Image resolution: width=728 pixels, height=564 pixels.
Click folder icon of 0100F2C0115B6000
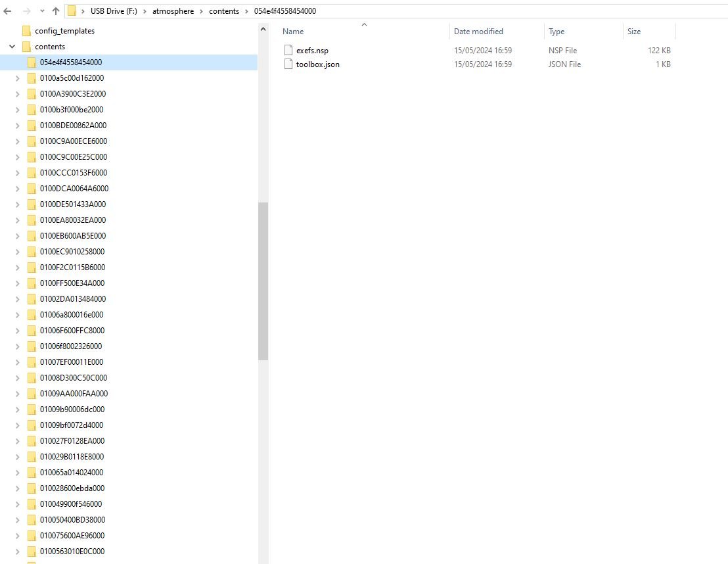tap(32, 268)
